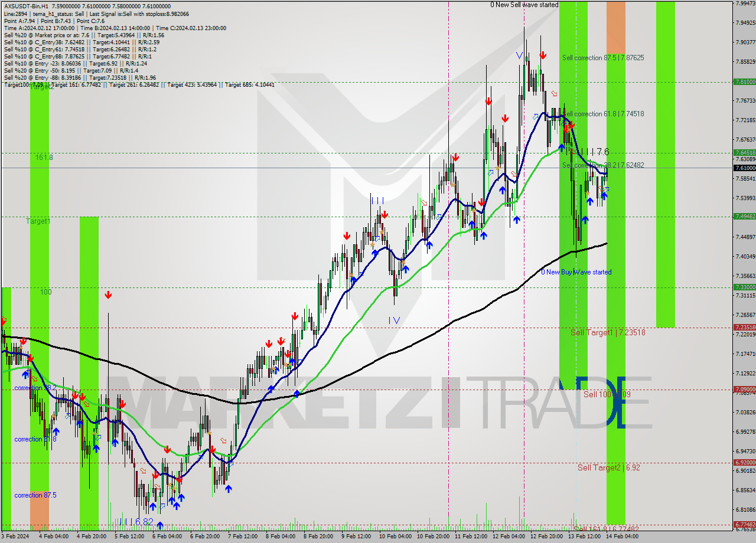
Task: Click the 7.72185 price axis value
Action: coord(745,120)
